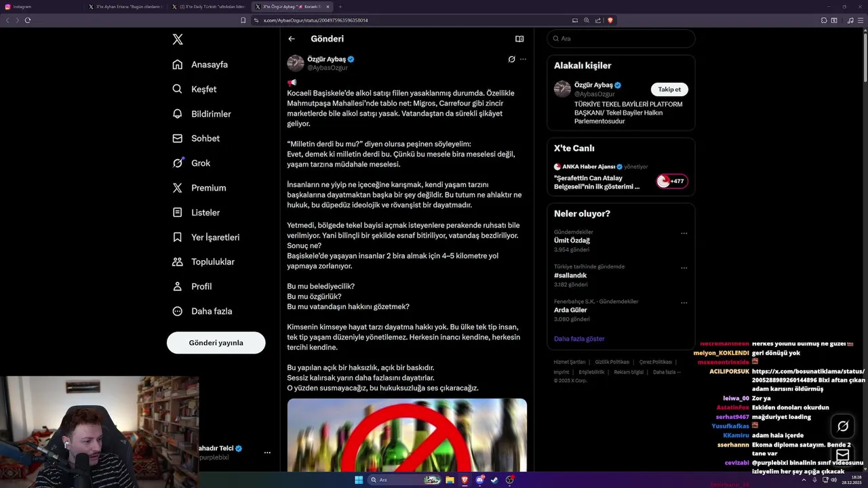Open the Arda Güler trend
The width and height of the screenshot is (868, 488).
570,310
